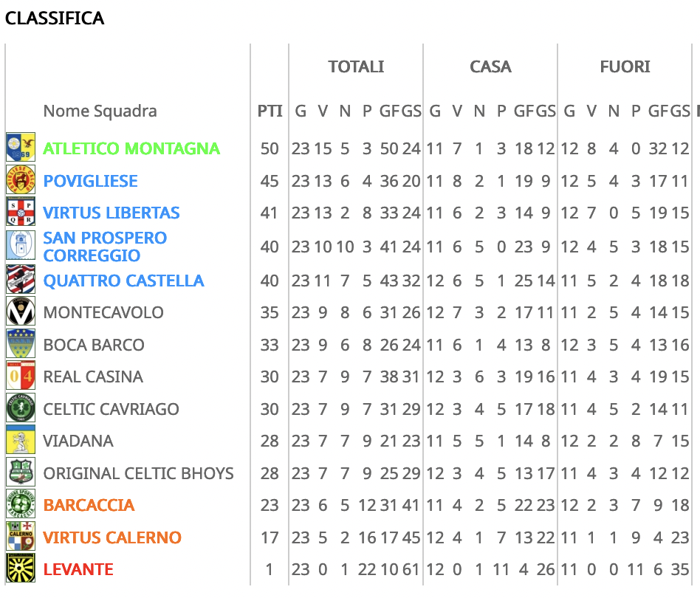Click the QUATTRO CASTELLA team name
Screen dimensions: 700x598
(123, 281)
